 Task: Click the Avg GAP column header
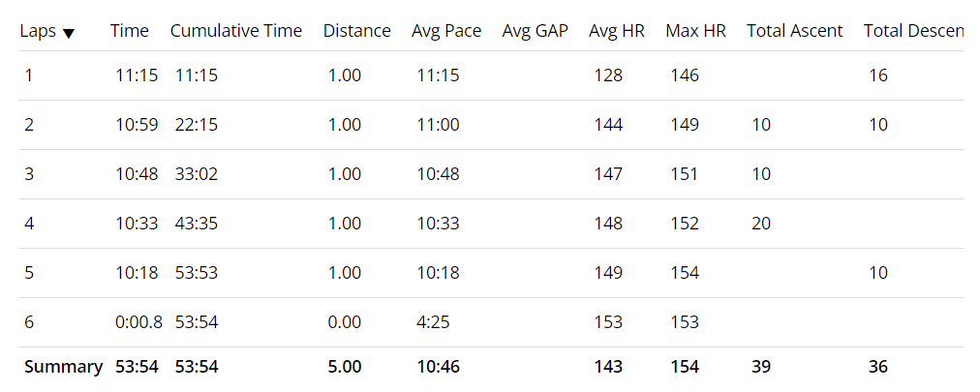tap(535, 31)
